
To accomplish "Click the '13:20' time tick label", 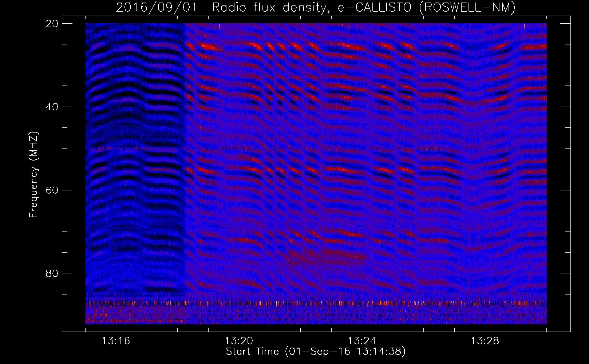I will click(x=239, y=341).
